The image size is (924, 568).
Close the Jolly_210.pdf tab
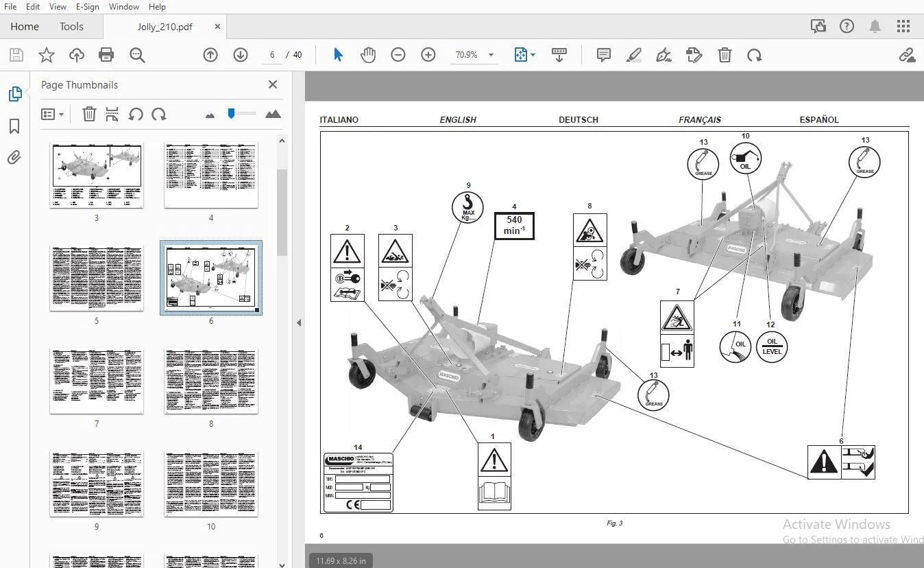217,27
